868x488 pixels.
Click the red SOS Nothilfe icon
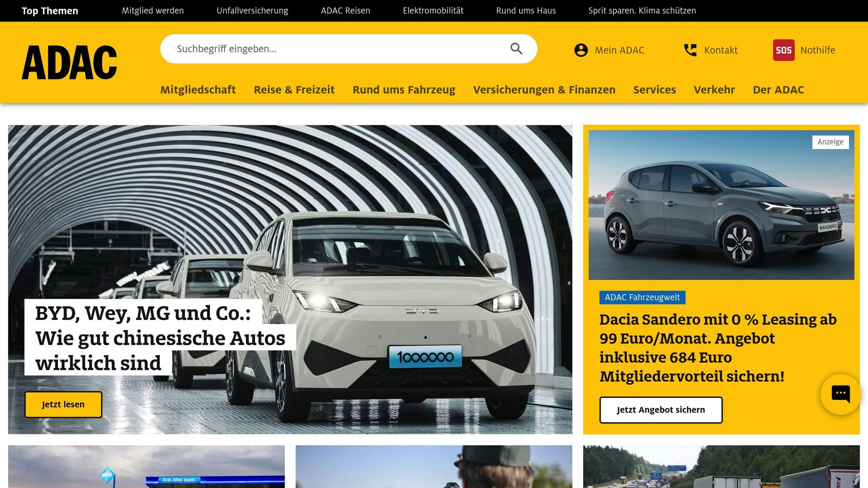click(784, 50)
